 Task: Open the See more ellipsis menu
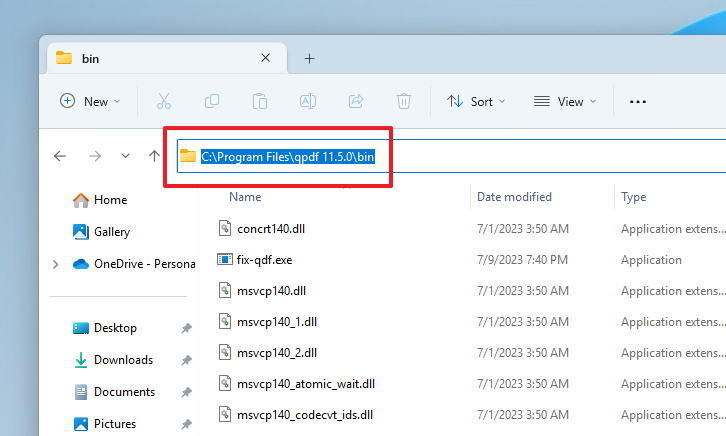638,101
